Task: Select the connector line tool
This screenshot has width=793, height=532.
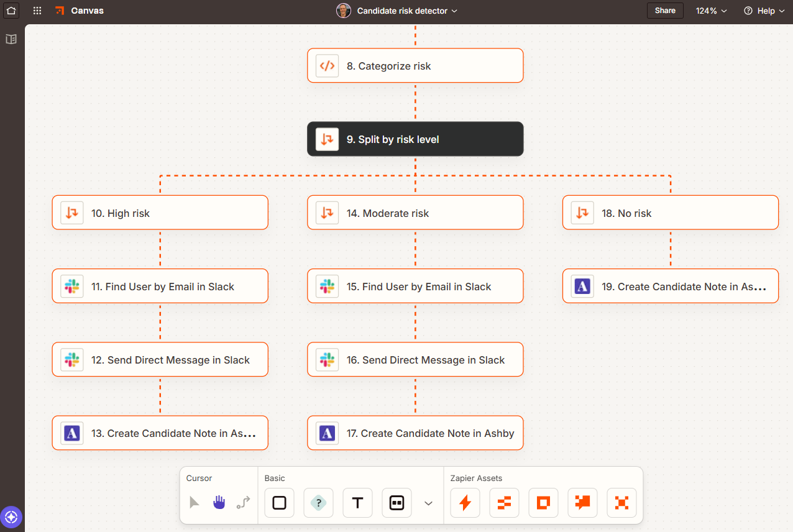Action: click(243, 503)
